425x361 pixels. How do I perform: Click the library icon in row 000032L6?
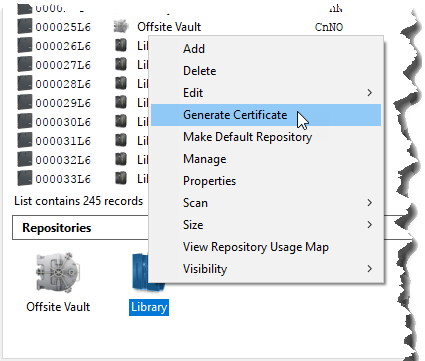tap(121, 159)
